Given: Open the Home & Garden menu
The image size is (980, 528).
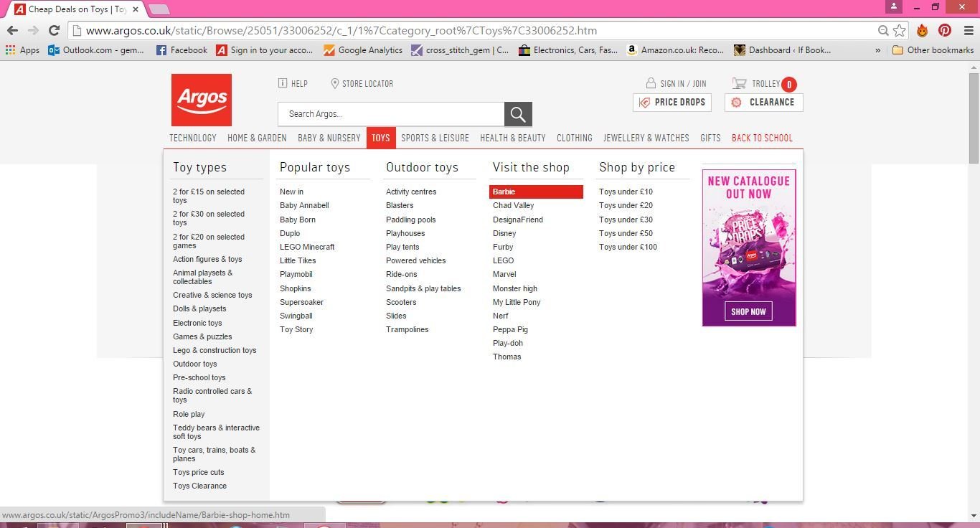Looking at the screenshot, I should click(257, 138).
